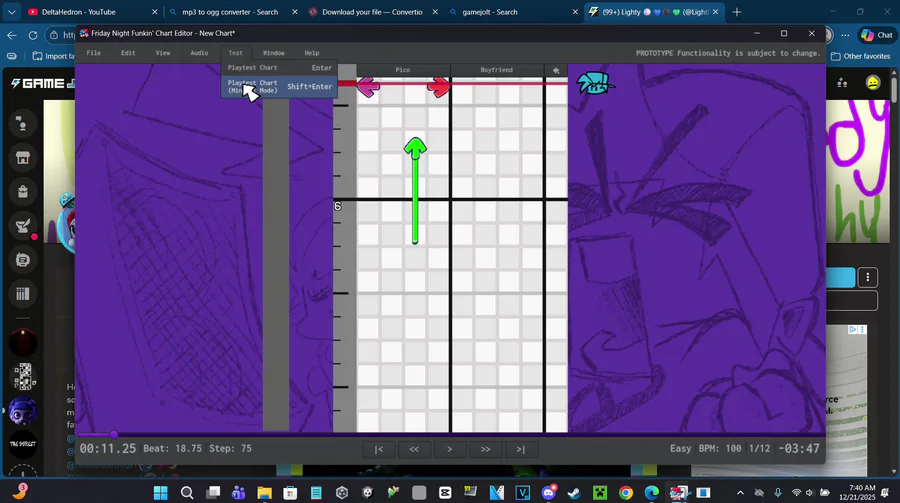900x503 pixels.
Task: Open Minecraft from the taskbar
Action: (600, 493)
